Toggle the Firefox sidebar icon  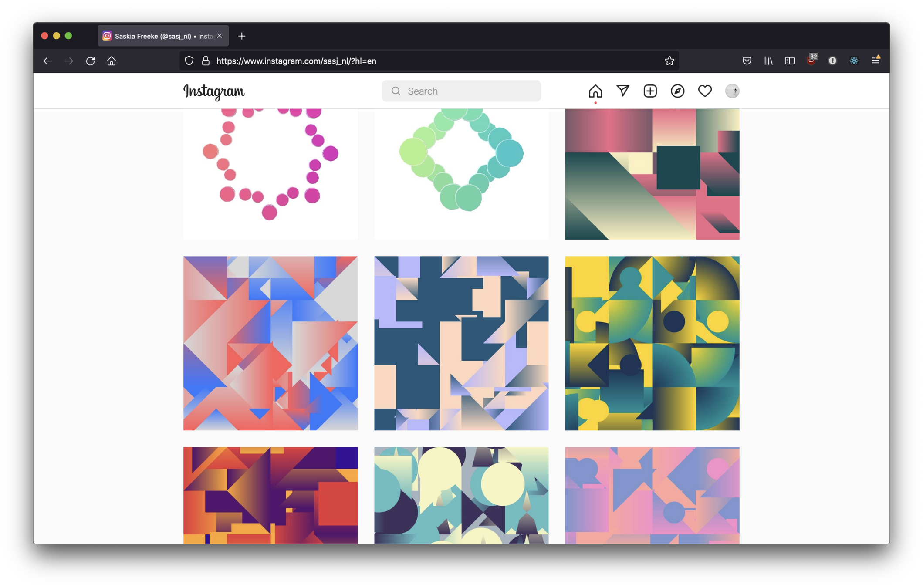coord(789,61)
